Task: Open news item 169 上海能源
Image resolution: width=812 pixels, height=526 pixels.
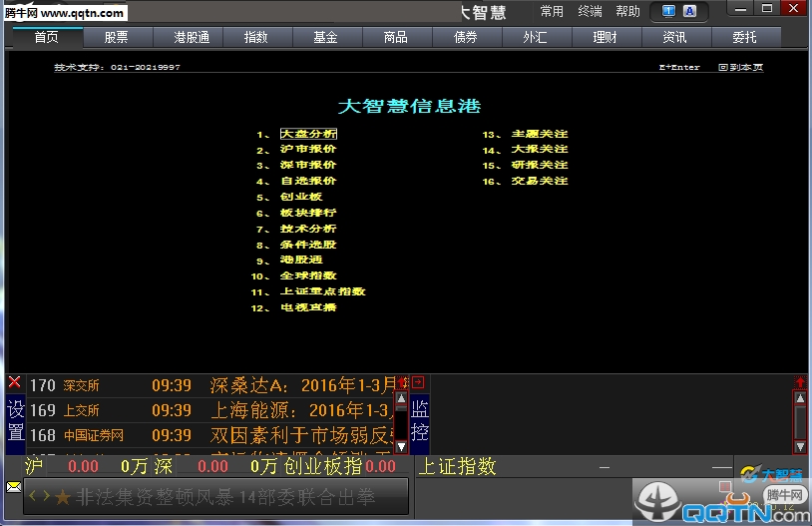Action: click(x=210, y=410)
